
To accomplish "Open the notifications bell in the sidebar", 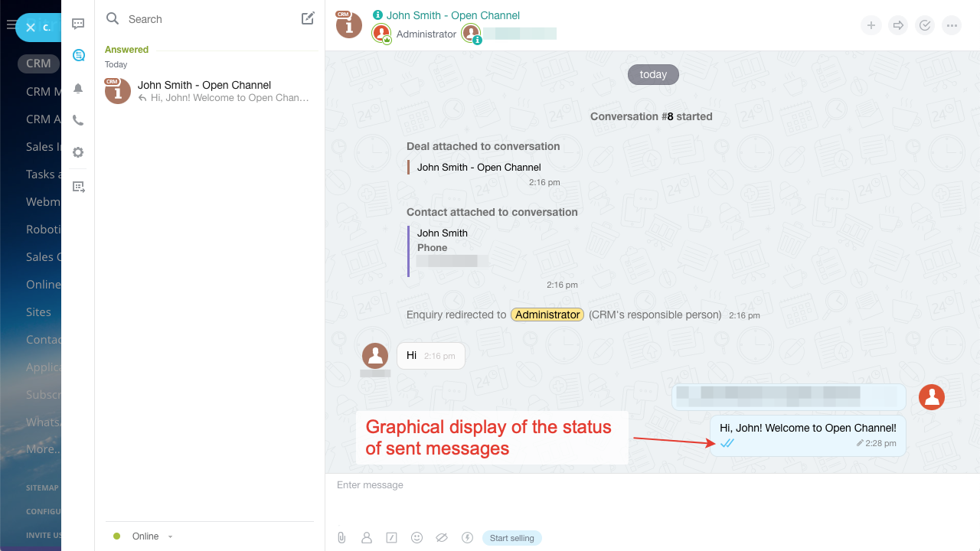I will (78, 89).
